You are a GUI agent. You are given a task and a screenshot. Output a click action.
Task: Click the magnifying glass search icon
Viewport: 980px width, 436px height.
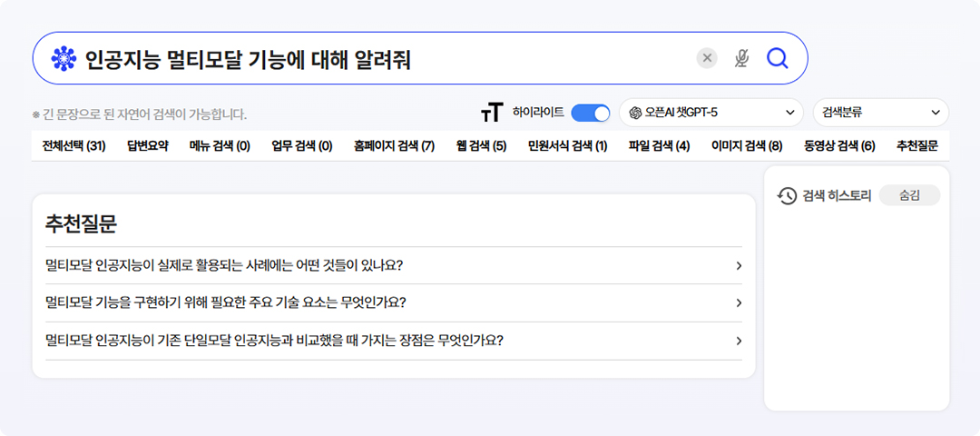[x=777, y=58]
